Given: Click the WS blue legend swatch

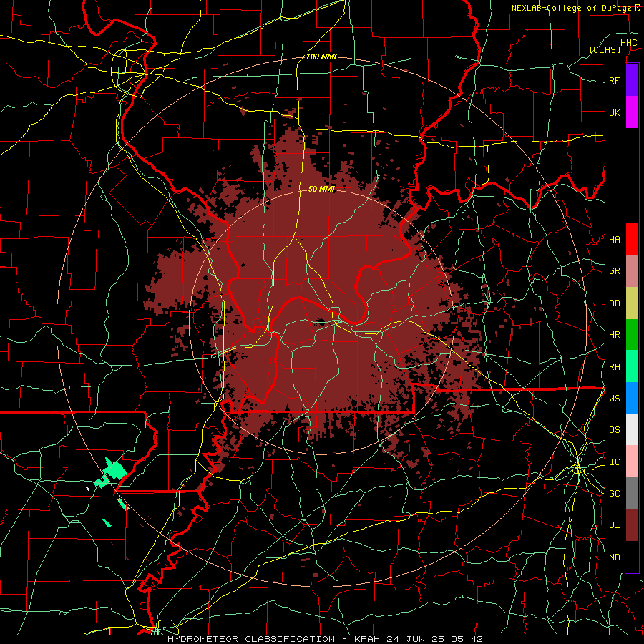Looking at the screenshot, I should [x=632, y=398].
